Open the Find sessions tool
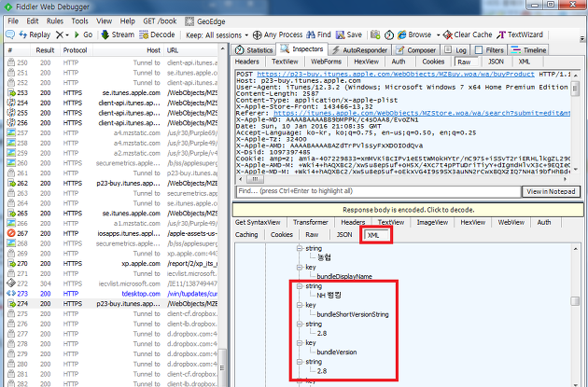Screen dimensions: 588x387 point(318,35)
